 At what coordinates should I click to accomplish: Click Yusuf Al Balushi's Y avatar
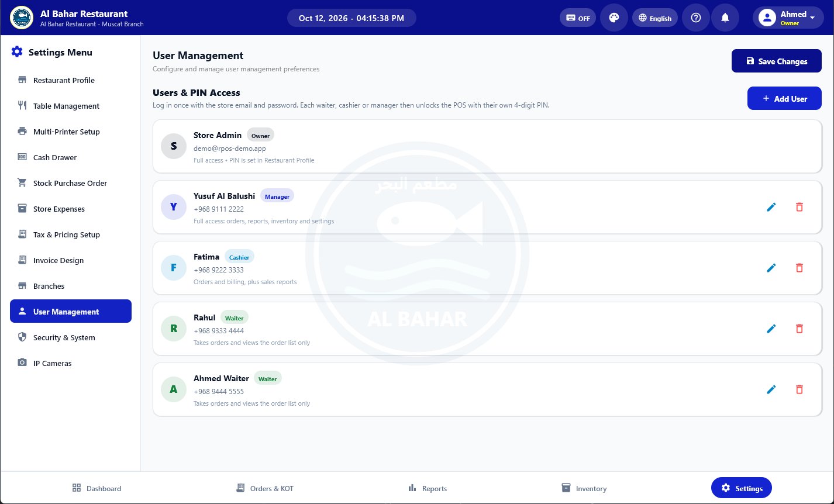pyautogui.click(x=174, y=207)
